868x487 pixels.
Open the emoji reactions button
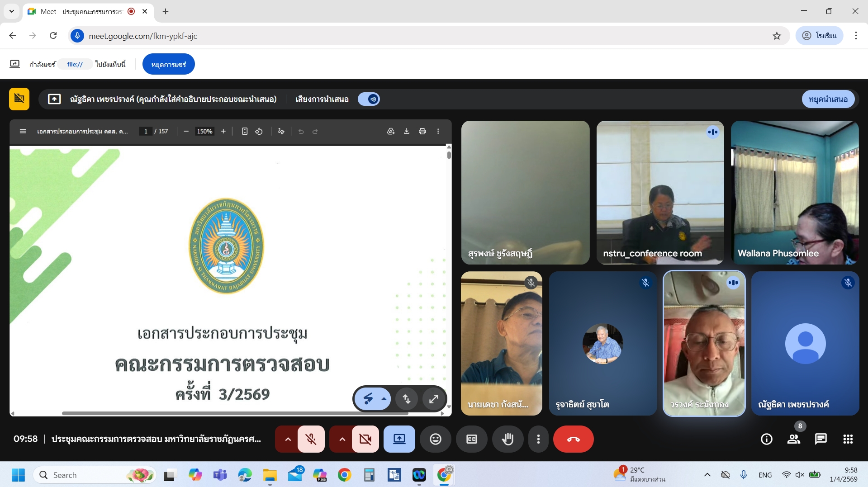[435, 439]
